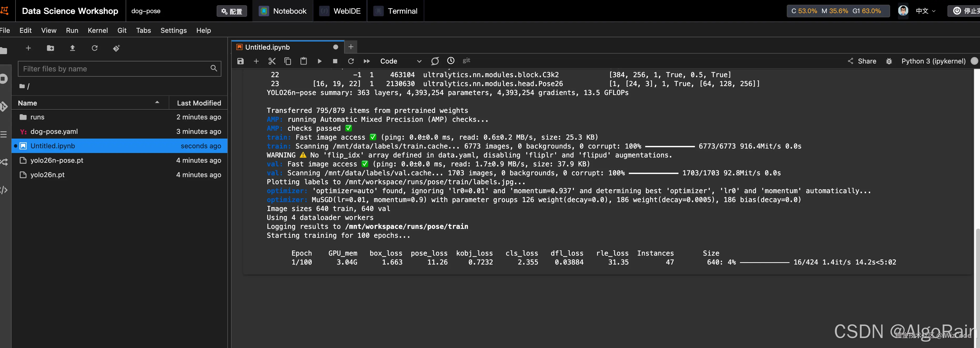The image size is (980, 348).
Task: Click the 配置 configuration button
Action: pos(232,11)
